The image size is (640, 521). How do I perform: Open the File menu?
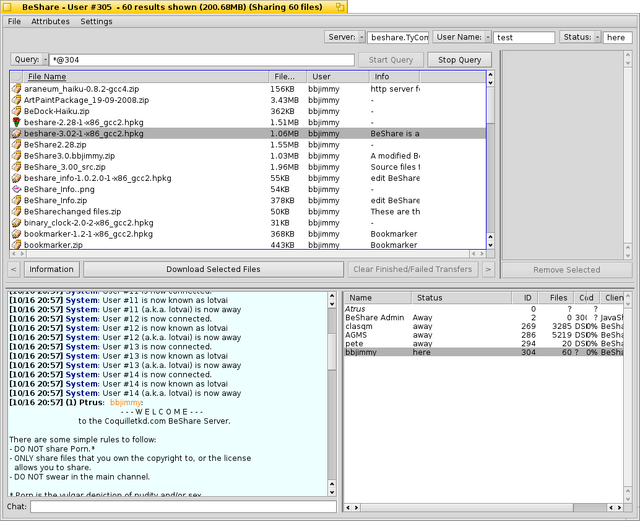[14, 21]
